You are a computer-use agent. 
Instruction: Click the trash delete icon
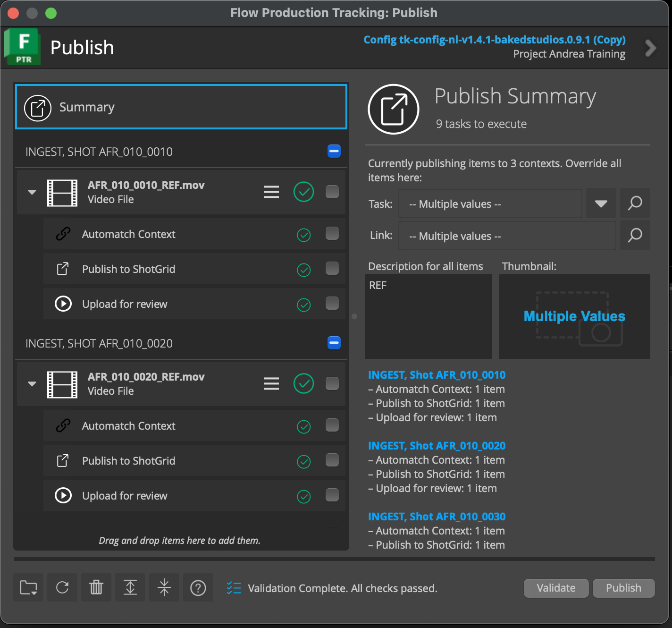click(x=96, y=588)
